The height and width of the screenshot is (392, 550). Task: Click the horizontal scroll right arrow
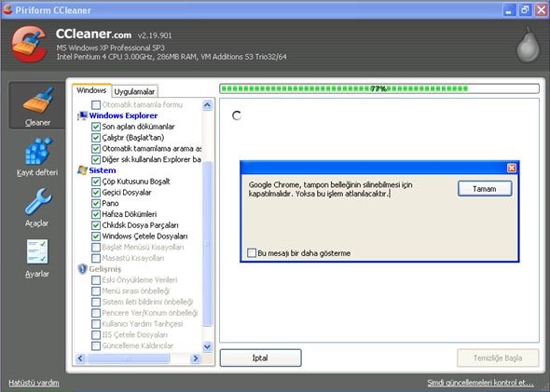pyautogui.click(x=195, y=358)
